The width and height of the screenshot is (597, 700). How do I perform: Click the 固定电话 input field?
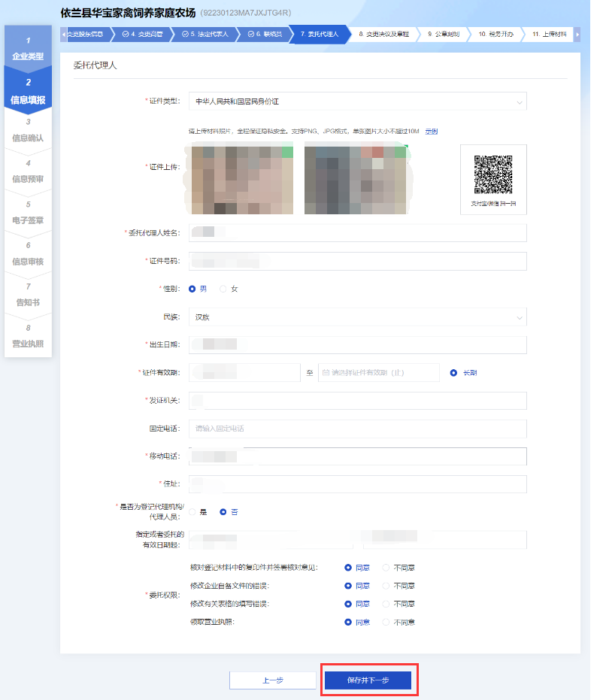point(357,429)
